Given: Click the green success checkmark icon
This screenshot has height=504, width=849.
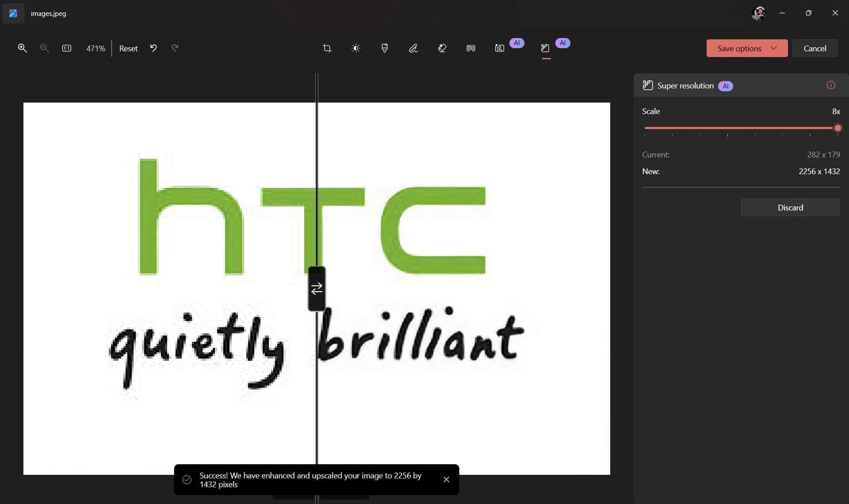Looking at the screenshot, I should click(x=187, y=479).
